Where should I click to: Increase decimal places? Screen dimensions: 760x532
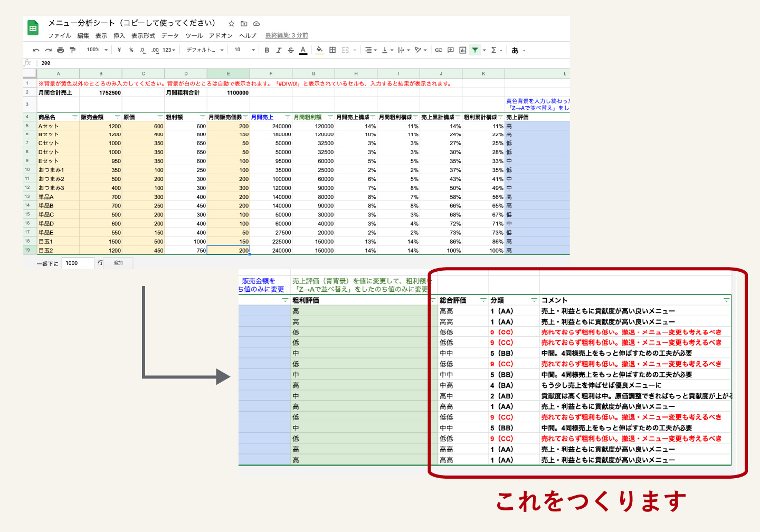point(155,50)
